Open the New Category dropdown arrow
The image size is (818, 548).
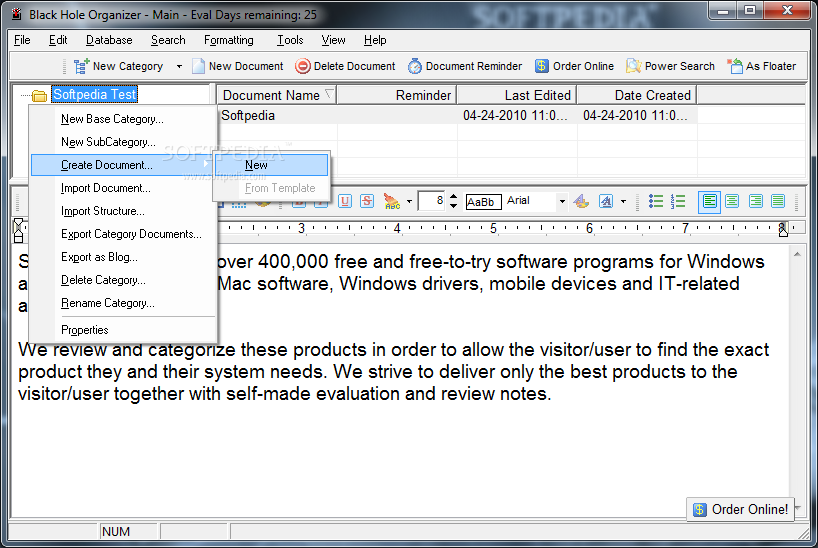coord(179,66)
